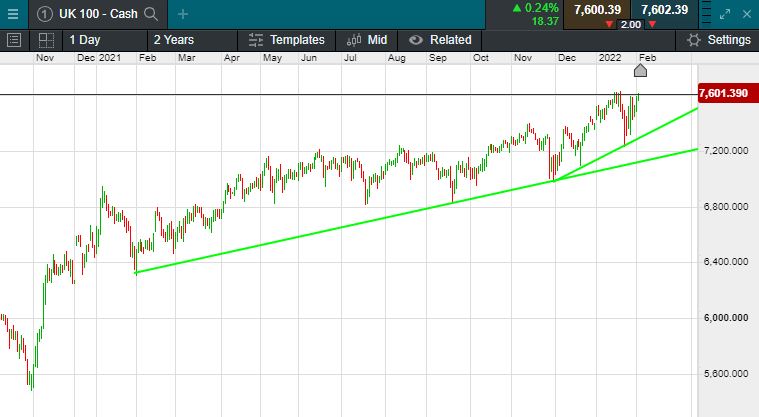759x417 pixels.
Task: Click the buy price 7,602.39 button
Action: [x=665, y=10]
